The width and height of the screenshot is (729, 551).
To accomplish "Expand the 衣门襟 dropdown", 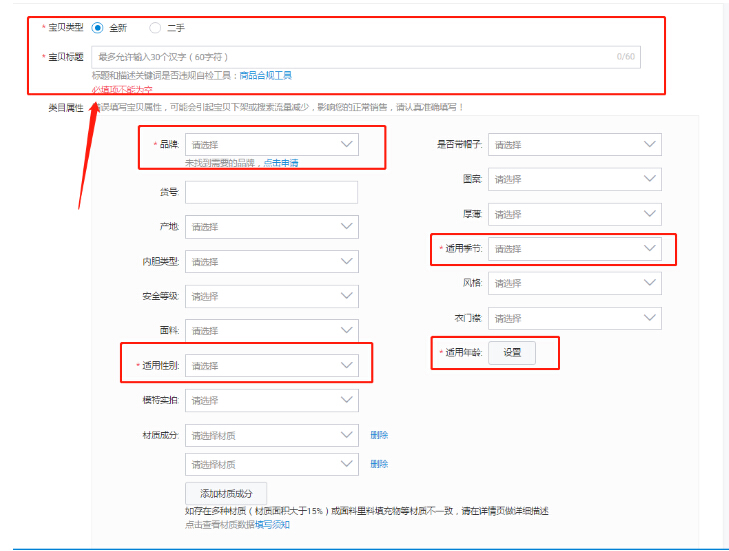I will tap(574, 318).
